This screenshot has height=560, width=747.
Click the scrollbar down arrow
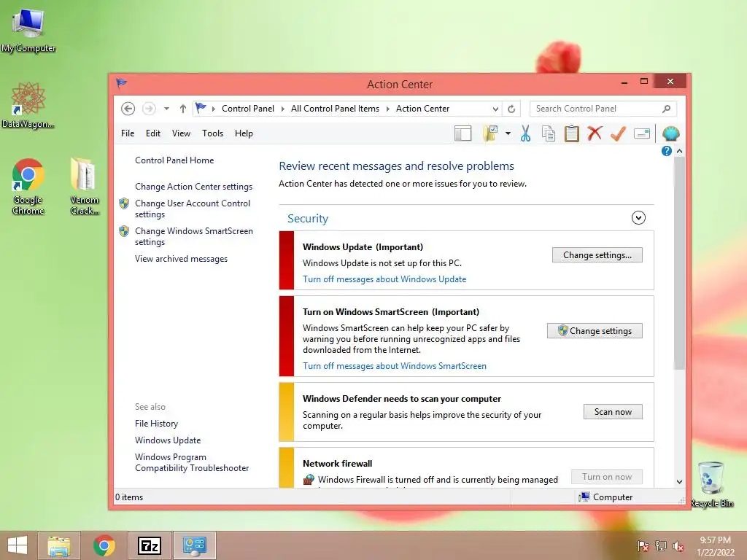(x=680, y=482)
